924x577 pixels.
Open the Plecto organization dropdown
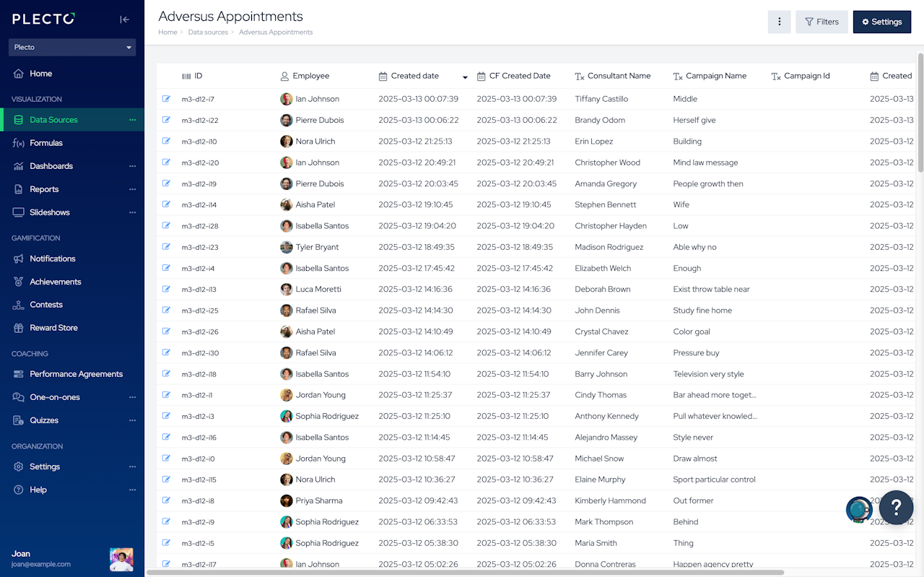click(x=72, y=47)
